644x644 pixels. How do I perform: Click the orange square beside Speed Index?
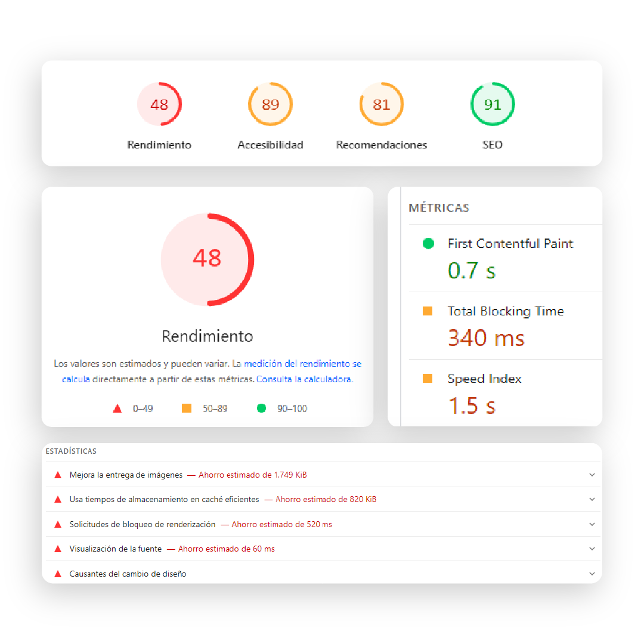(428, 379)
